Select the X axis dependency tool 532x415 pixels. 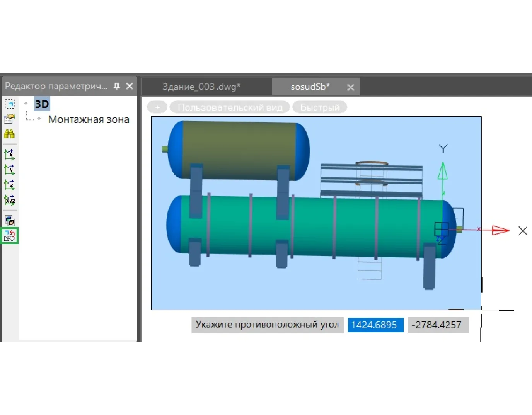(x=9, y=155)
